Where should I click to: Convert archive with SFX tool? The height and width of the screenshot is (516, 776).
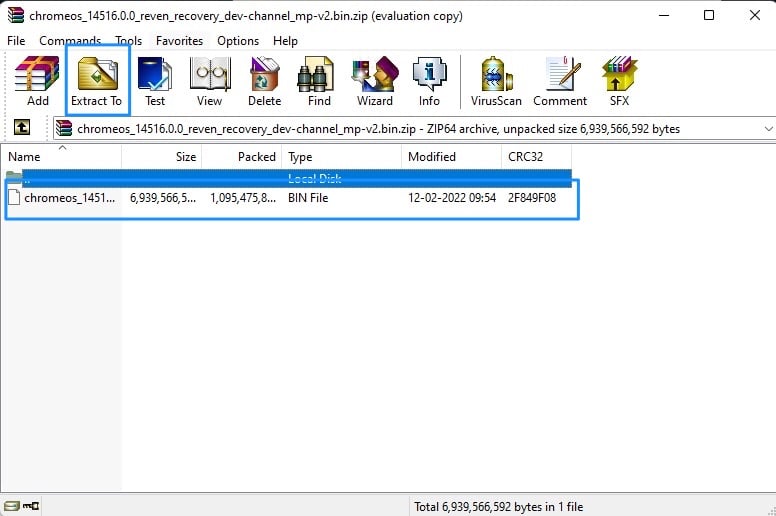coord(619,82)
